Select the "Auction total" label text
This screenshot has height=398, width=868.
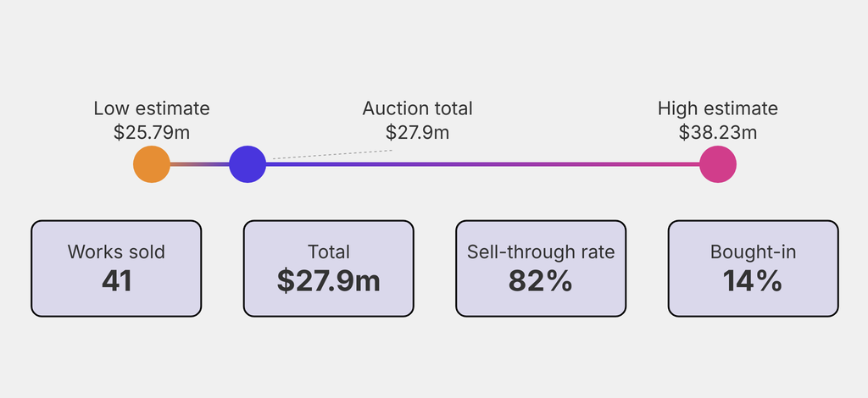click(417, 108)
